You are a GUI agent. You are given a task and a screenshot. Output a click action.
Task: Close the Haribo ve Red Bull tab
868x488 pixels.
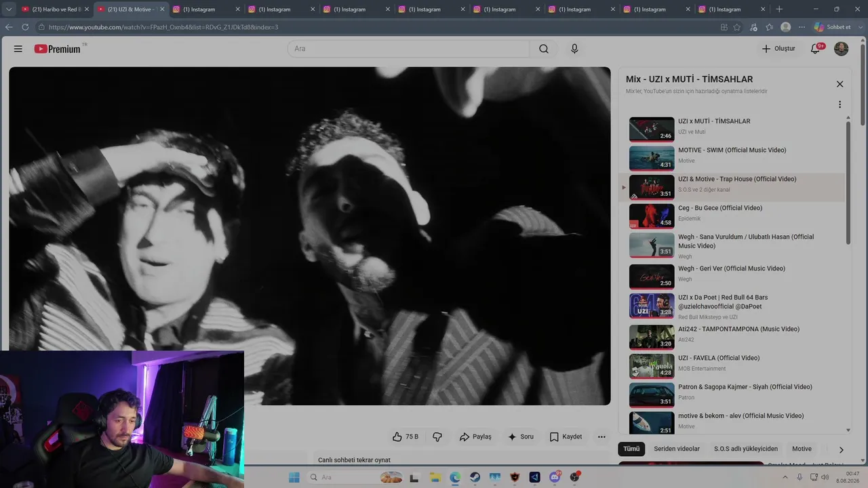pyautogui.click(x=87, y=9)
